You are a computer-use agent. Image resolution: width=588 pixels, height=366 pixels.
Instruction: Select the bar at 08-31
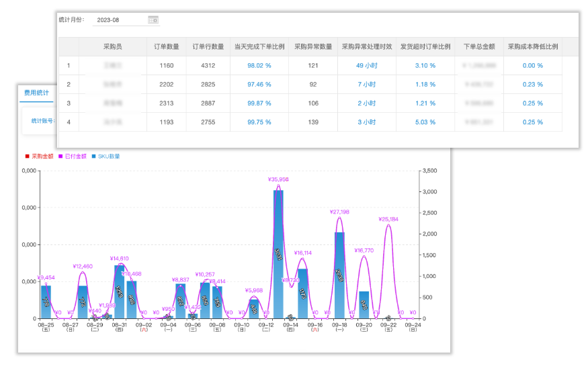[119, 292]
